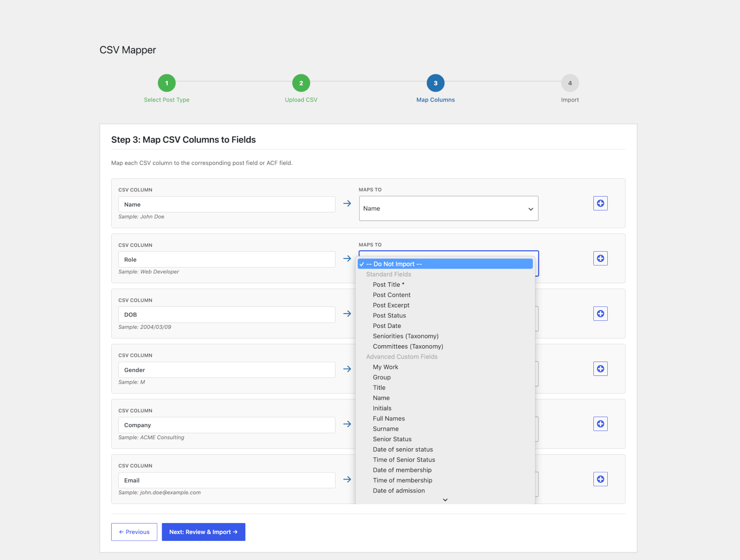The height and width of the screenshot is (560, 740).
Task: Click the 'Import' step label
Action: pos(570,100)
